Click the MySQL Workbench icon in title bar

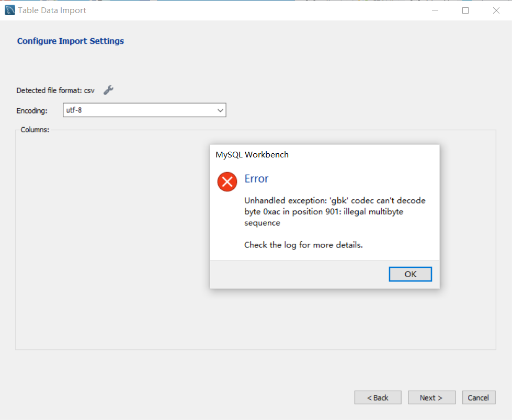coord(10,10)
